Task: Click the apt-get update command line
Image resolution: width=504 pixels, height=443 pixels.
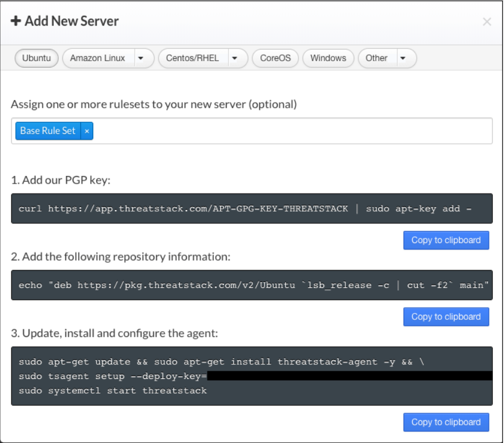Action: [x=221, y=361]
